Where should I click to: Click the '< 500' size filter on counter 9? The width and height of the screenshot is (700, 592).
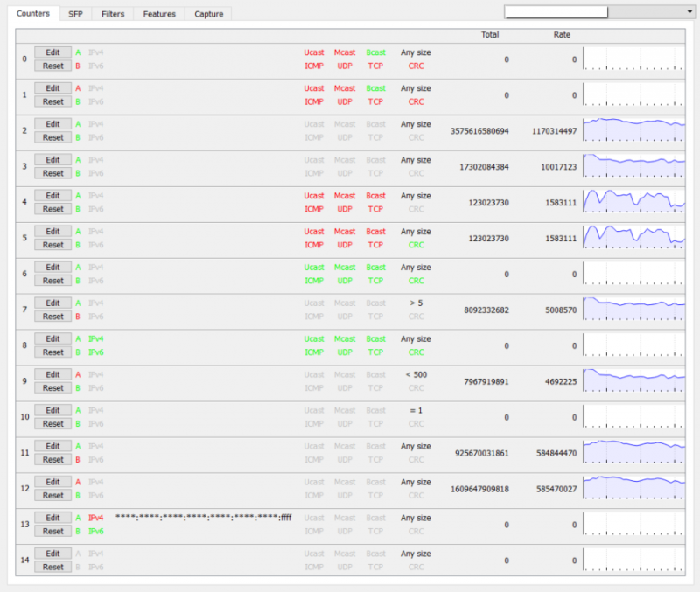pyautogui.click(x=416, y=374)
